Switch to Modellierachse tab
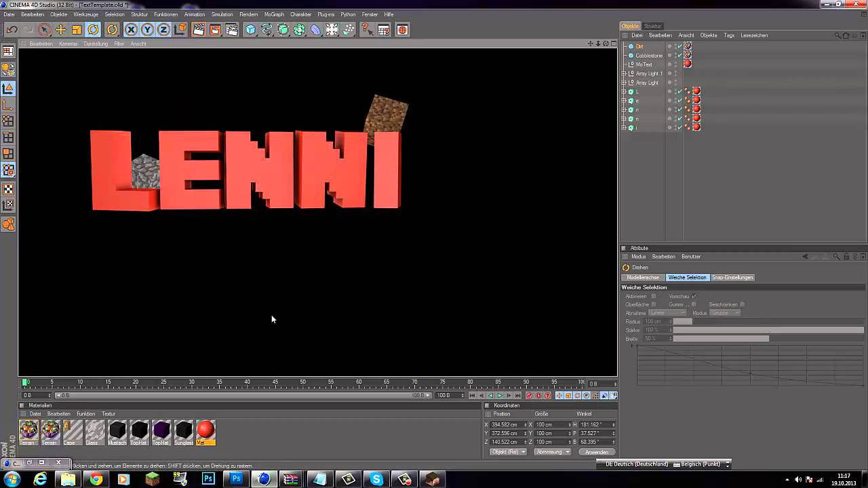The image size is (868, 488). [643, 277]
